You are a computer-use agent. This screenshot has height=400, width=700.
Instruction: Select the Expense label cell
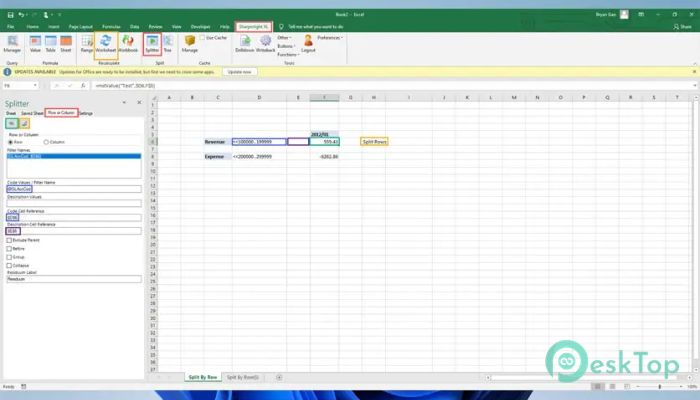[215, 157]
